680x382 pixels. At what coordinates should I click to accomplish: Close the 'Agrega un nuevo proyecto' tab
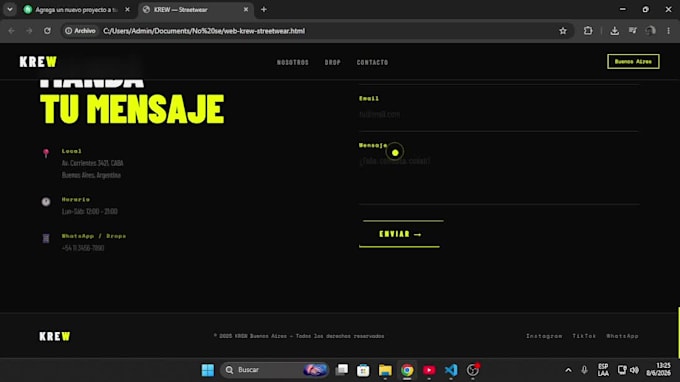(x=127, y=9)
